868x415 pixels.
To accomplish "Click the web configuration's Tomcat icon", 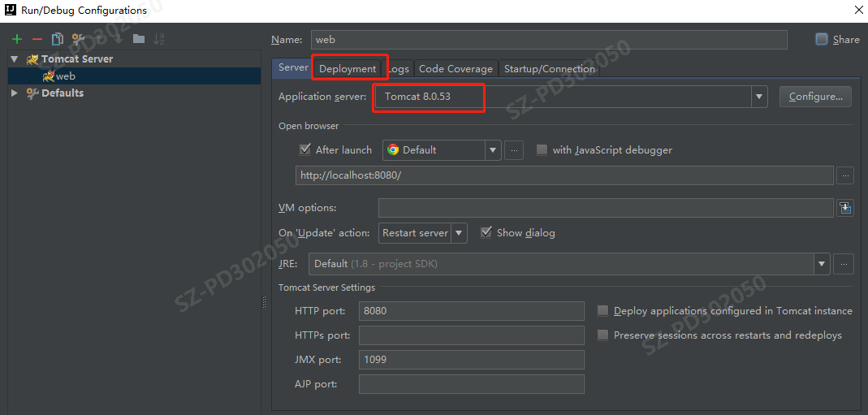I will pyautogui.click(x=49, y=76).
